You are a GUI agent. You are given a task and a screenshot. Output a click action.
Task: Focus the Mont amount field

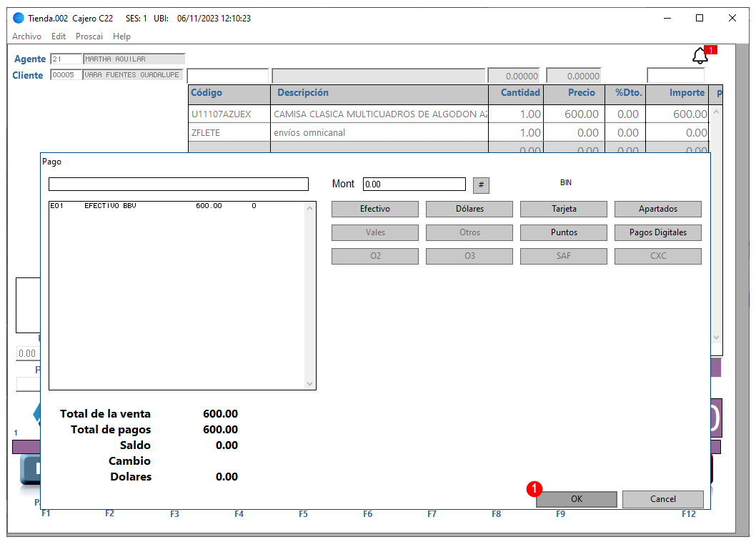414,184
